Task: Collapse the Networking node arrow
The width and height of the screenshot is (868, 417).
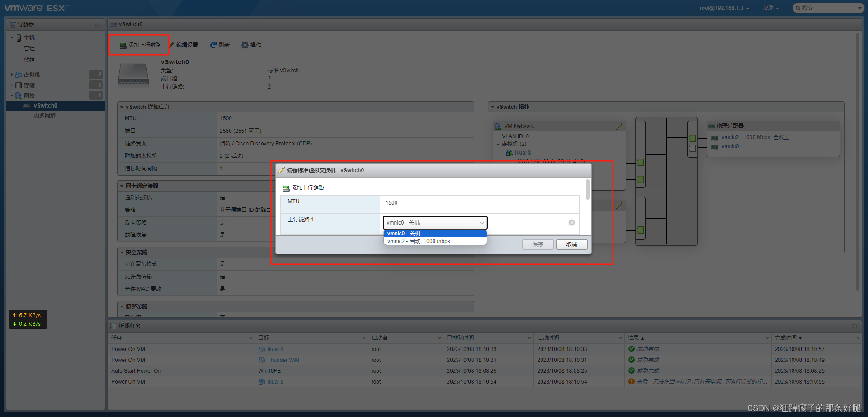Action: tap(12, 96)
